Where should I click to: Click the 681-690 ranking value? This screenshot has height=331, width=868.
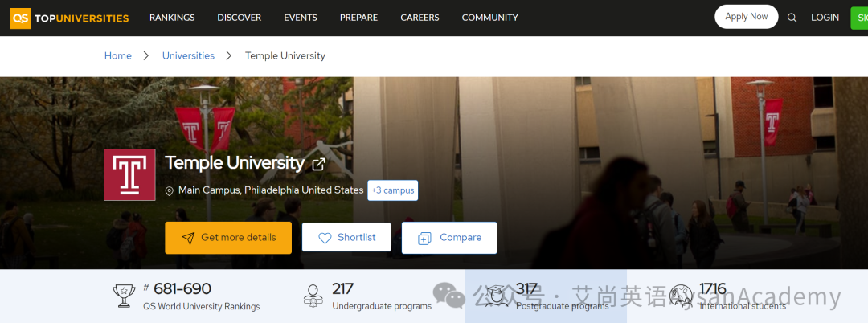click(x=182, y=289)
